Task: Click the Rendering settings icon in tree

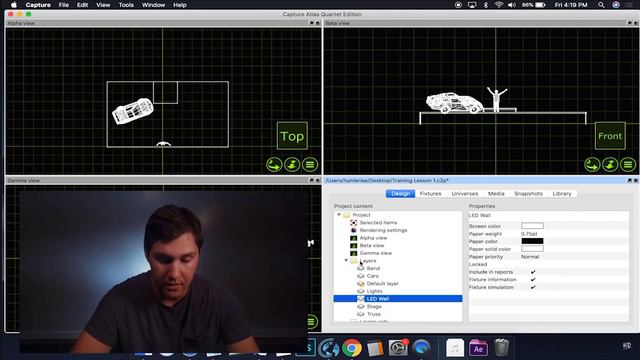Action: (353, 230)
